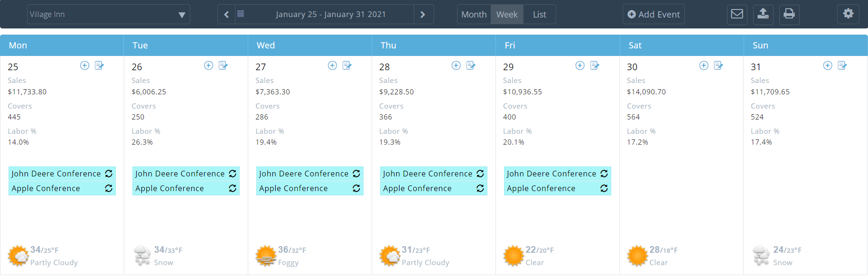Screen dimensions: 868x276
Task: Click the plus icon on Saturday 30
Action: (704, 65)
